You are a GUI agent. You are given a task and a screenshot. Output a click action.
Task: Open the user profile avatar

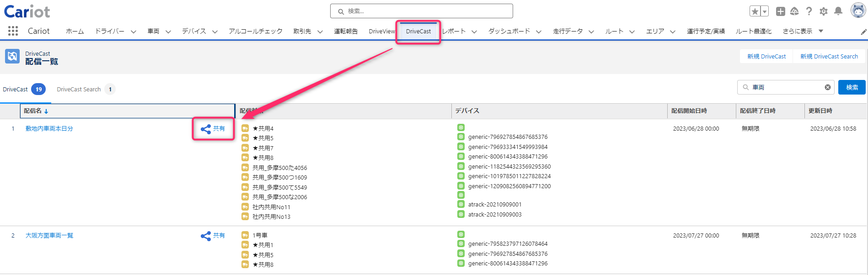[x=858, y=10]
